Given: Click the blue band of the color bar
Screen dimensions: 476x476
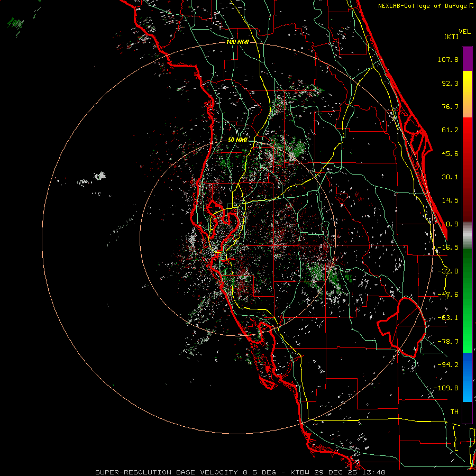Looking at the screenshot, I should point(467,377).
